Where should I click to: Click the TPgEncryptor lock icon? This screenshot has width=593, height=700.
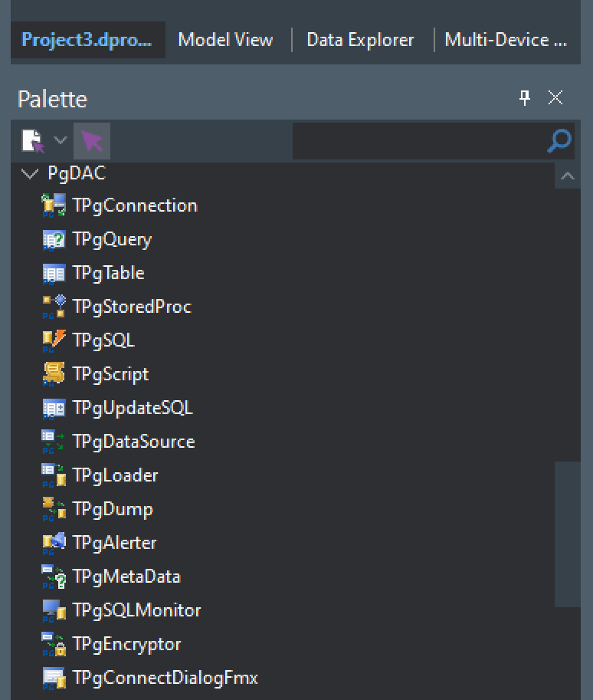point(54,644)
